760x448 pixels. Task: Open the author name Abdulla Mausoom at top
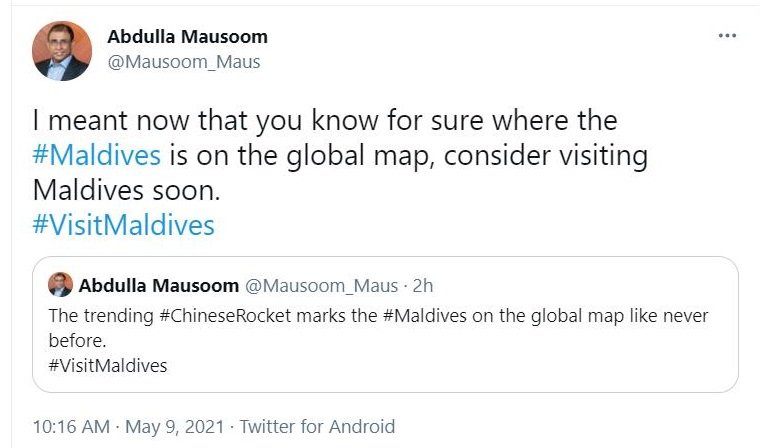pyautogui.click(x=187, y=37)
